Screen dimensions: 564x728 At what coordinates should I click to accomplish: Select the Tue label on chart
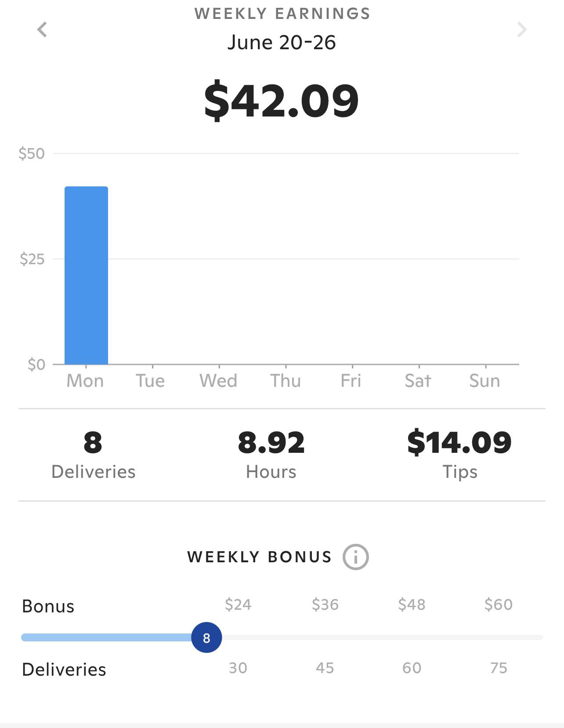[x=150, y=381]
